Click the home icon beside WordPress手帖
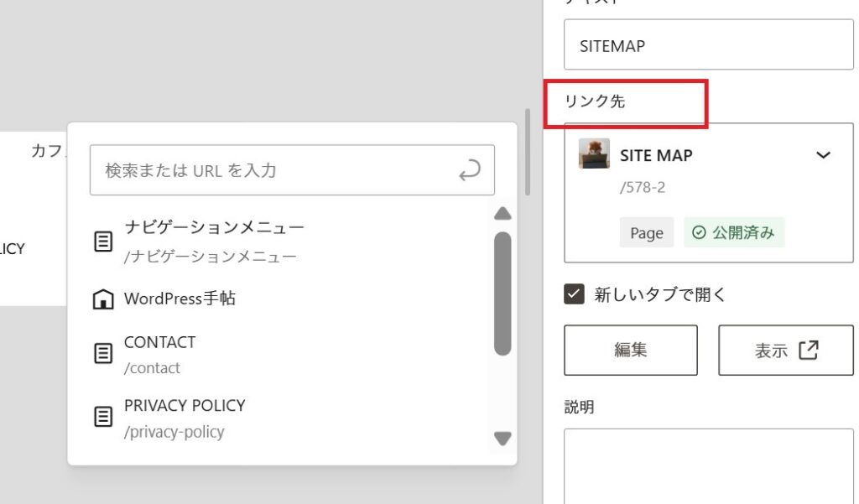Screen dimensions: 859x504 click(103, 299)
